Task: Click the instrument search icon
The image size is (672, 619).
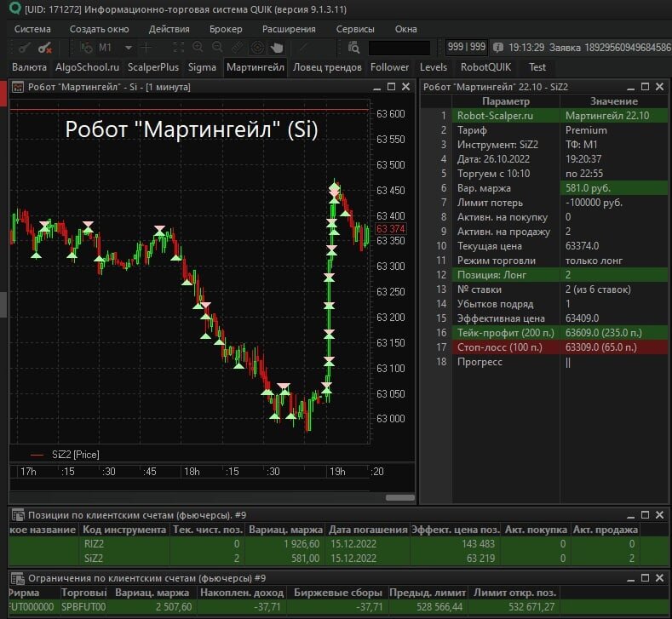Action: tap(354, 48)
